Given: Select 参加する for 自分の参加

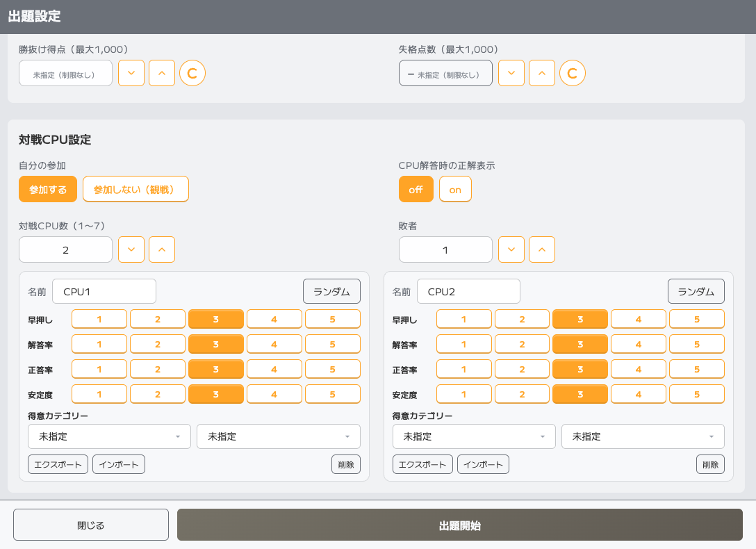Looking at the screenshot, I should (48, 190).
